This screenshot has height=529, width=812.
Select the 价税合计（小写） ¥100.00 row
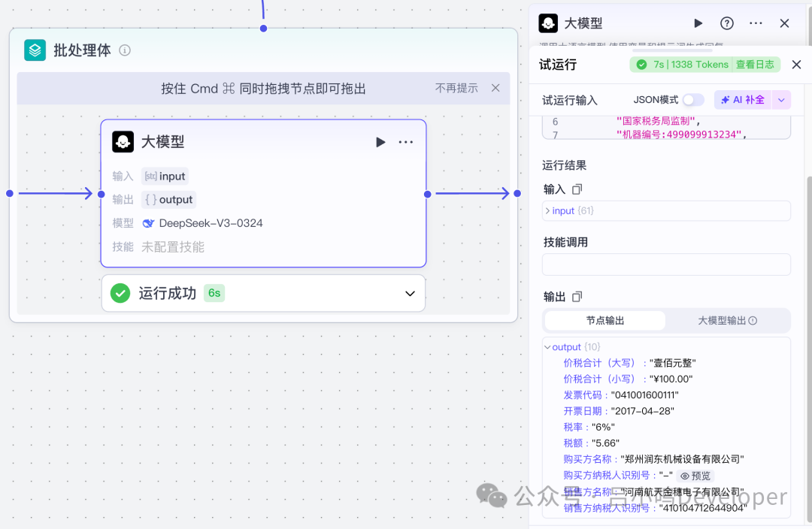pyautogui.click(x=628, y=379)
